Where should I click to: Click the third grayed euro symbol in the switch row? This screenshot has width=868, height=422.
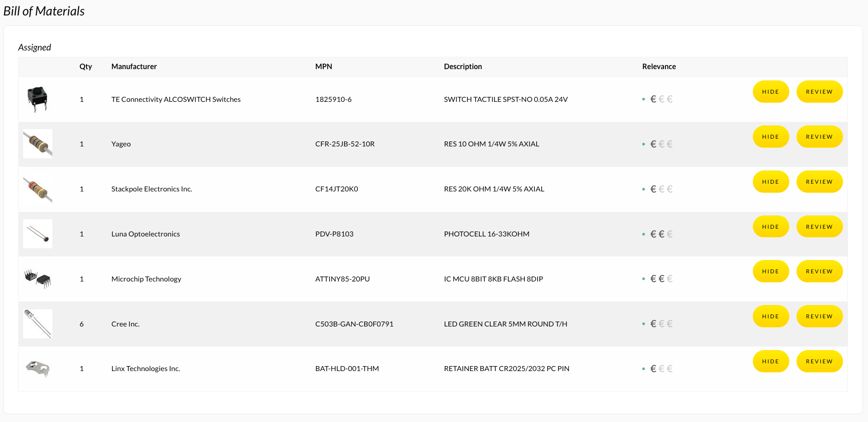pyautogui.click(x=670, y=98)
